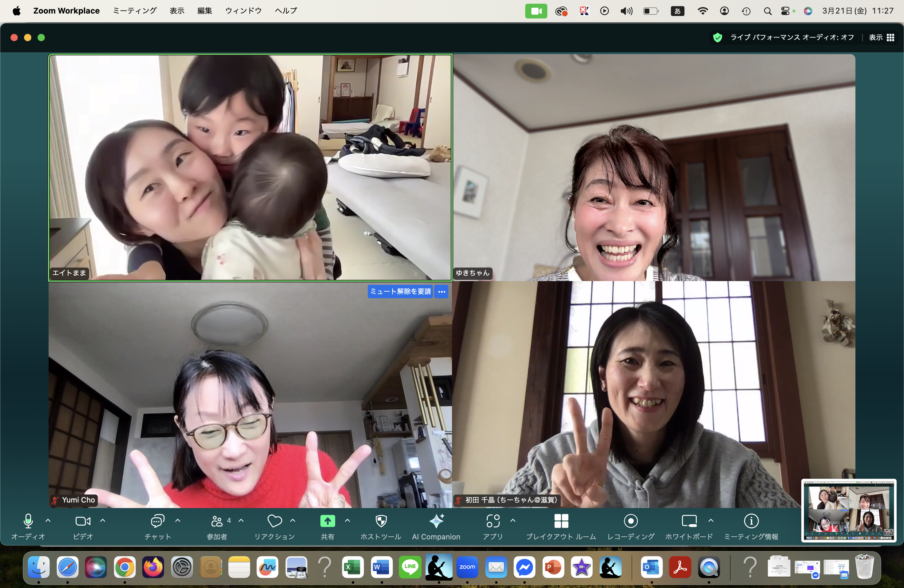Expand video options chevron
The height and width of the screenshot is (588, 904).
pyautogui.click(x=103, y=520)
